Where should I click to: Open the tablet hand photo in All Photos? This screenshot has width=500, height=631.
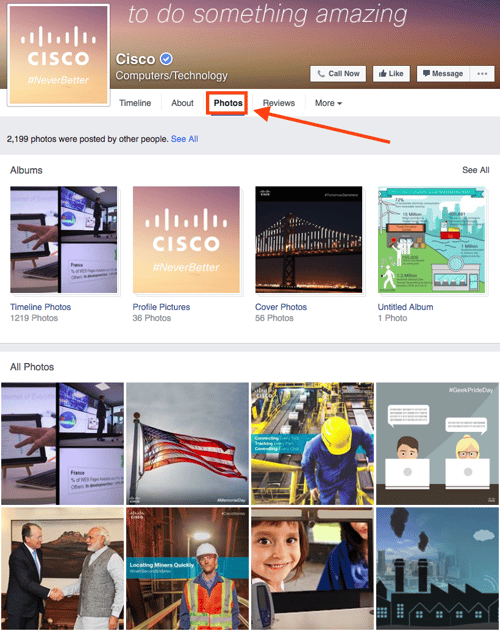(62, 443)
